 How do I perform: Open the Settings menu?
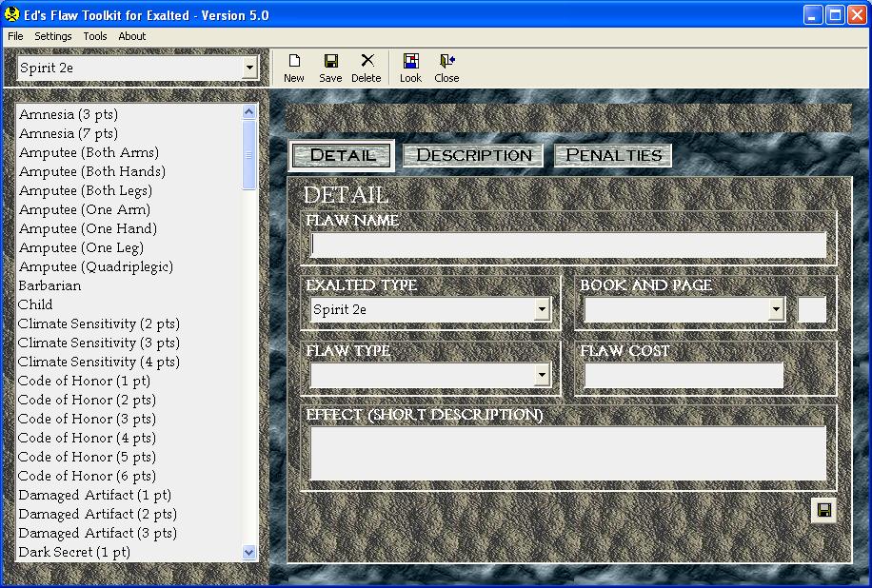[x=52, y=36]
